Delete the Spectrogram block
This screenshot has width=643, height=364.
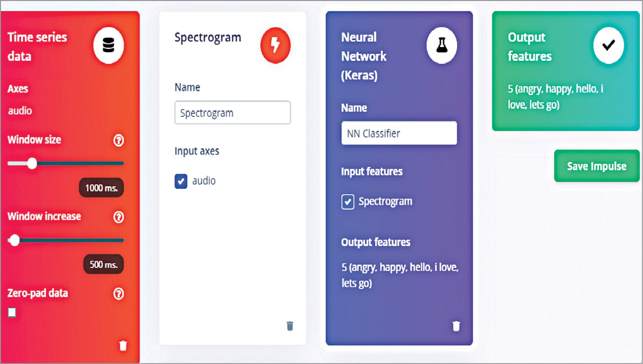(x=290, y=326)
